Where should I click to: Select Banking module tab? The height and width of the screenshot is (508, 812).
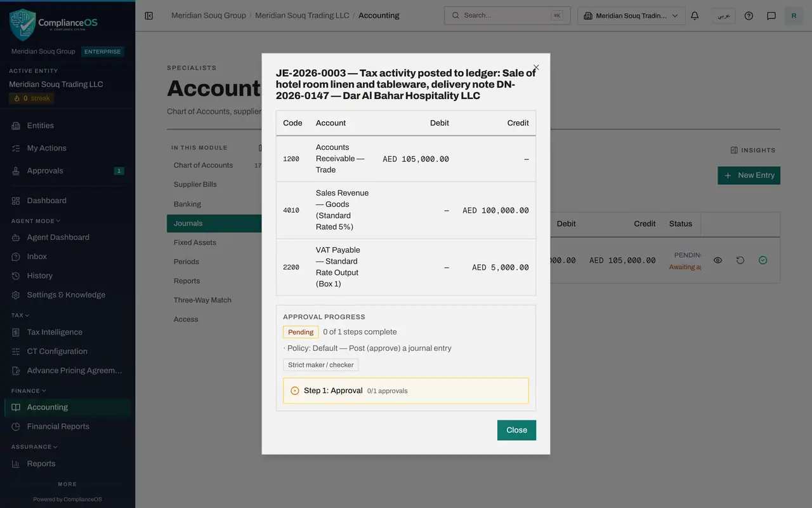coord(214,204)
